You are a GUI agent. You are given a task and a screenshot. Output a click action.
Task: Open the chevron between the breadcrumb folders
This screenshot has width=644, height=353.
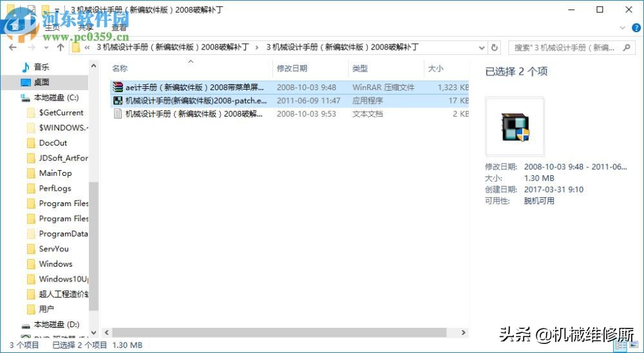click(x=257, y=48)
